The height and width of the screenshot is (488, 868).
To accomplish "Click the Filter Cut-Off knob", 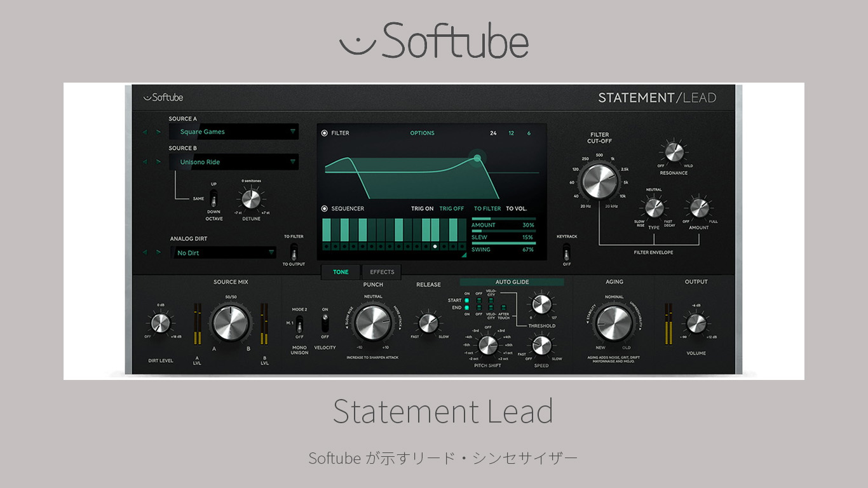I will [x=599, y=182].
